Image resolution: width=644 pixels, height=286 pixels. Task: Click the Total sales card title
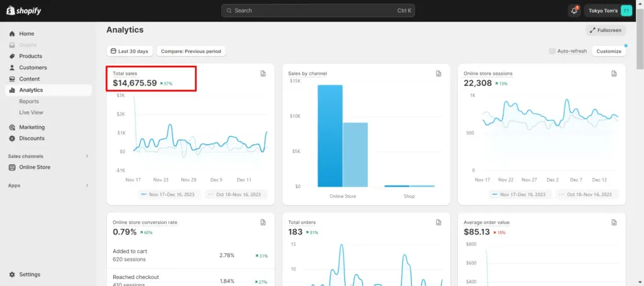[x=125, y=74]
